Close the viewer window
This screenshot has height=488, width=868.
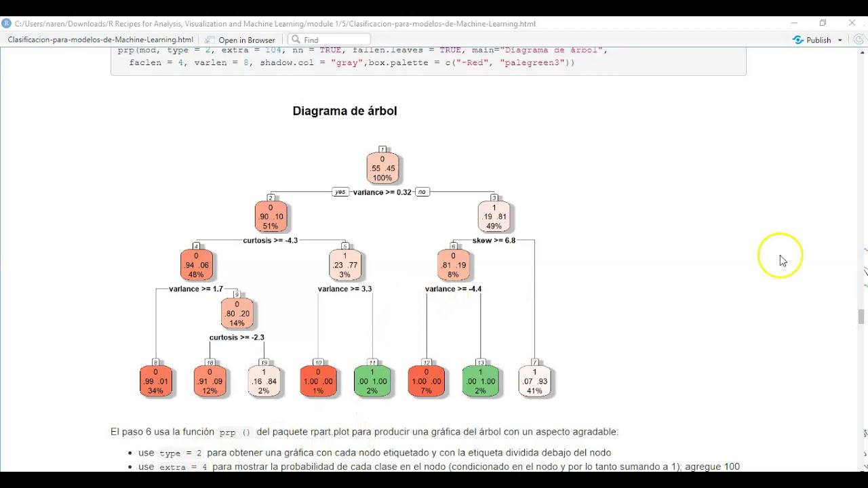852,23
